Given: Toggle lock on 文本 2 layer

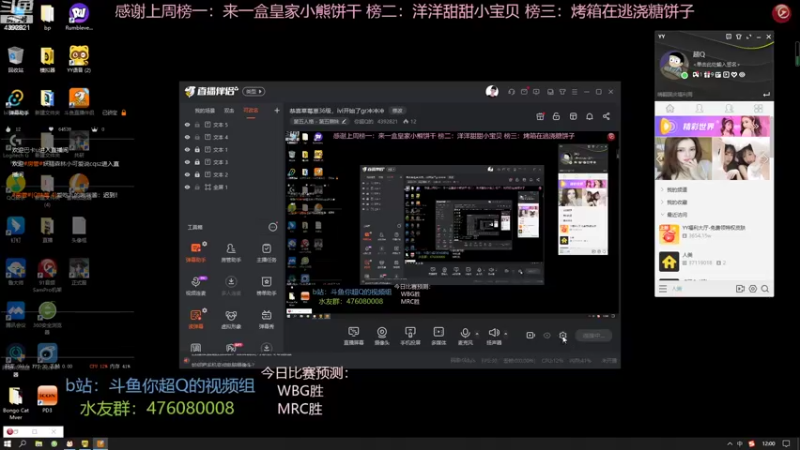Looking at the screenshot, I should [x=197, y=174].
